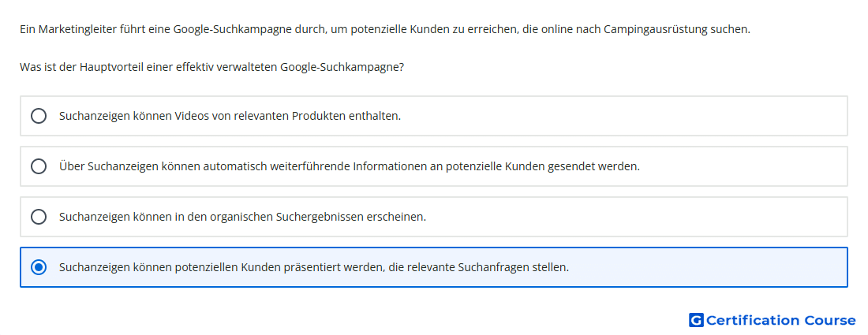Viewport: 868px width, 335px height.
Task: Click 'relevante Suchanfragen stellen' in the highlighted answer
Action: coord(488,267)
